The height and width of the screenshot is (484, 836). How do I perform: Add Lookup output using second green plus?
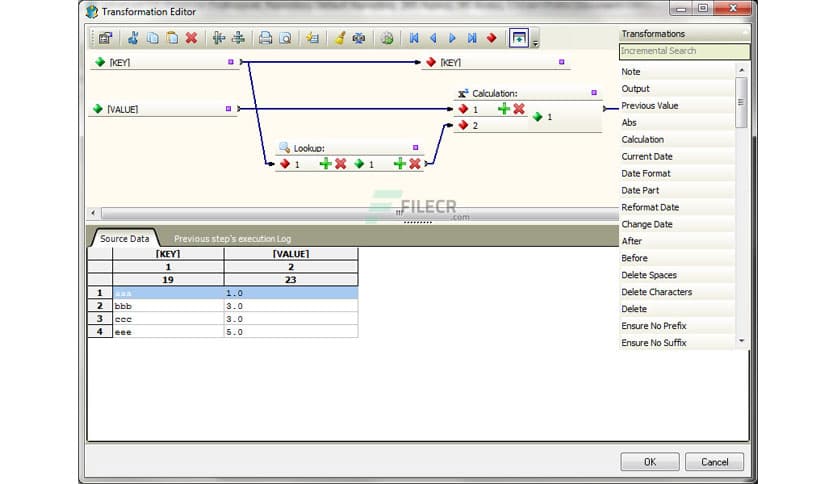[x=400, y=164]
